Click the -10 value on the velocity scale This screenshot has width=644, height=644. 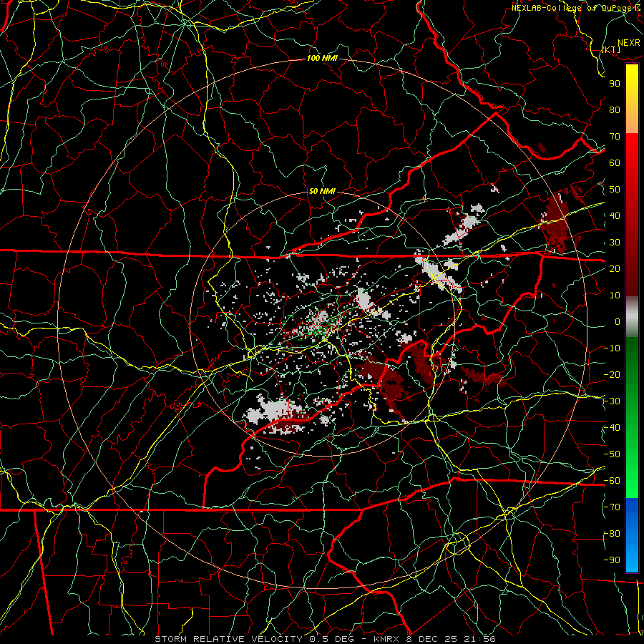[x=612, y=348]
